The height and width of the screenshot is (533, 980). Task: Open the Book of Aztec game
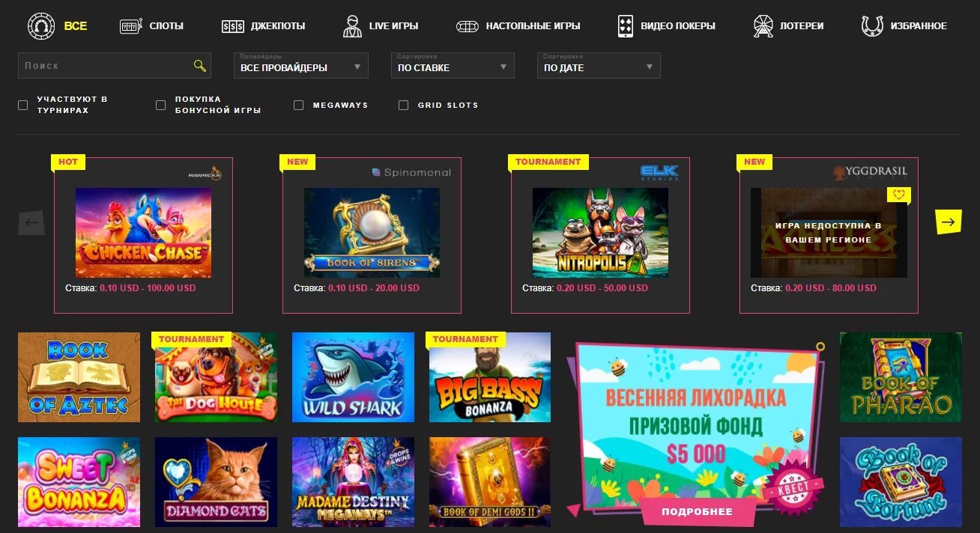coord(79,377)
